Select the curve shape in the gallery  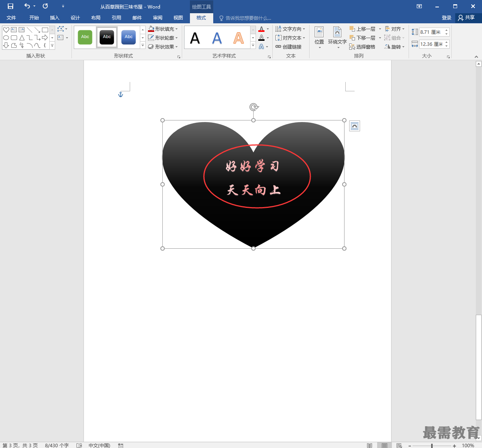(x=37, y=45)
